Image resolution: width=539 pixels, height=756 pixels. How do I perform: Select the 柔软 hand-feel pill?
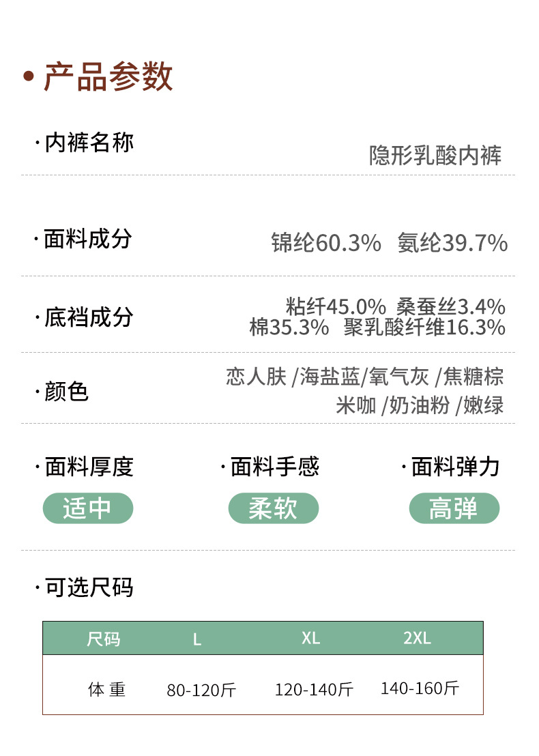pos(273,508)
